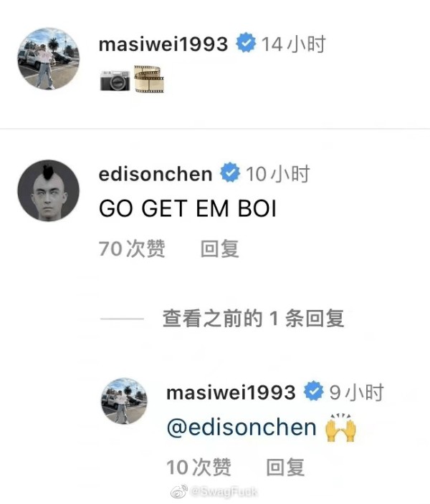The width and height of the screenshot is (430, 504).
Task: Reply to edisonchen's comment
Action: [220, 248]
